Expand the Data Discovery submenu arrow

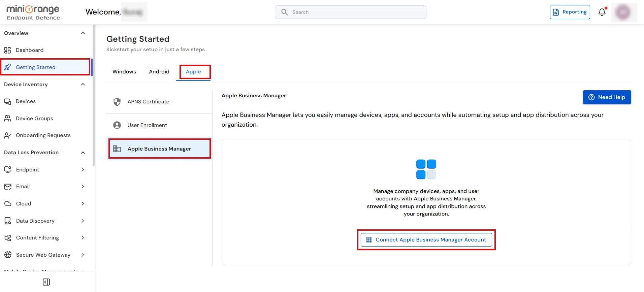pyautogui.click(x=83, y=221)
